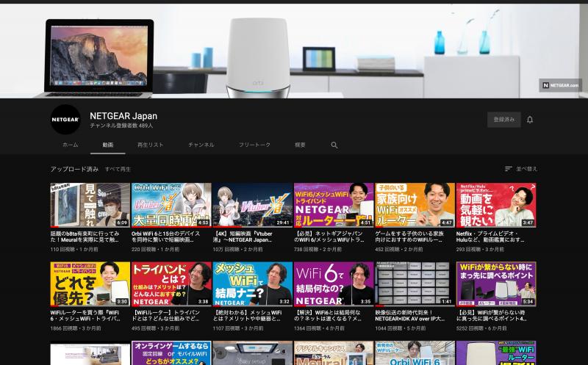Viewport: 588px width, 365px height.
Task: Click the notification bell icon
Action: [529, 120]
